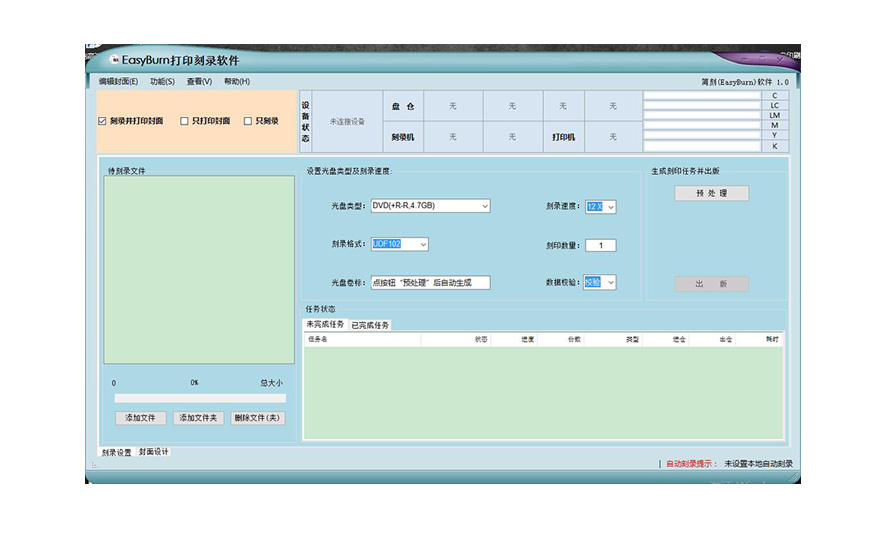
Task: Click the 简刻(EasyBurn)软件 1.0 version text
Action: [x=745, y=82]
